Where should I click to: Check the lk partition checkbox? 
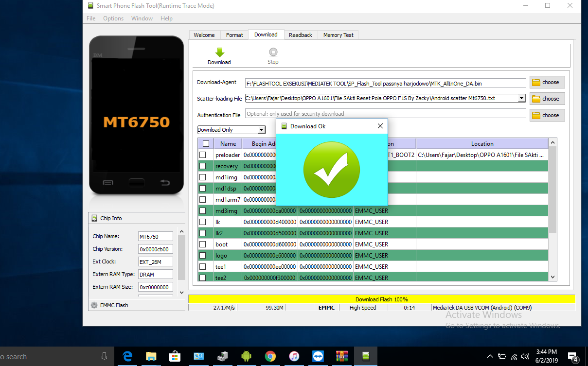203,222
